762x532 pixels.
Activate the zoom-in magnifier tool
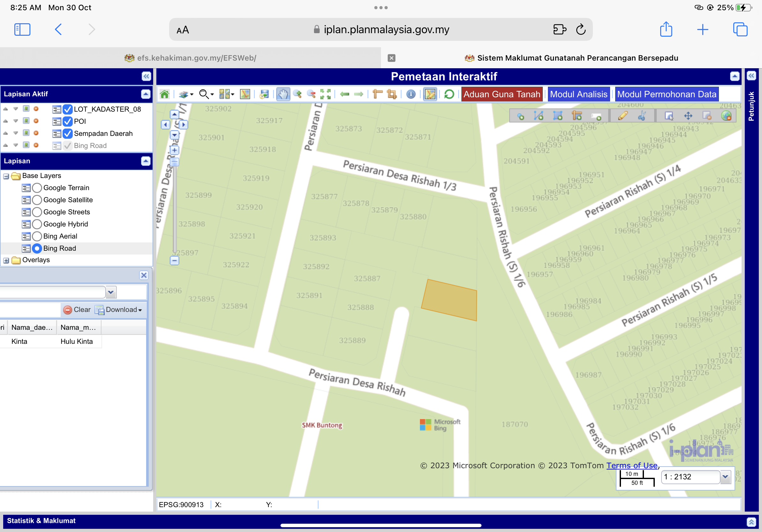(x=297, y=94)
